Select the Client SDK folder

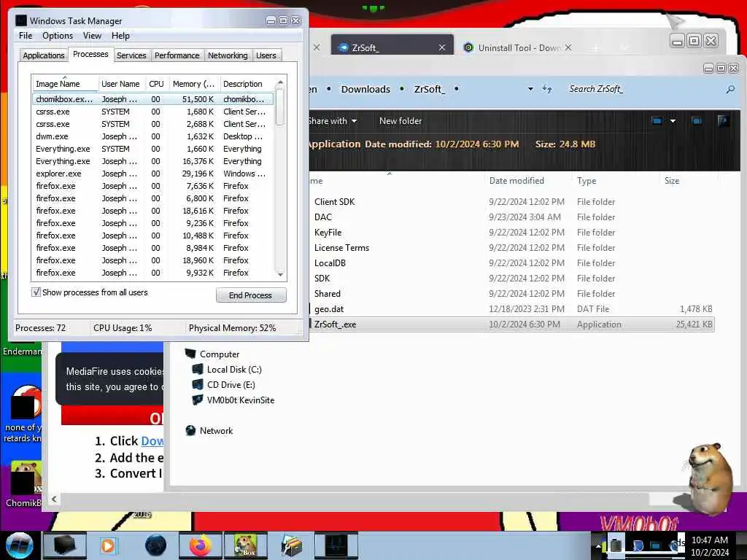click(334, 202)
